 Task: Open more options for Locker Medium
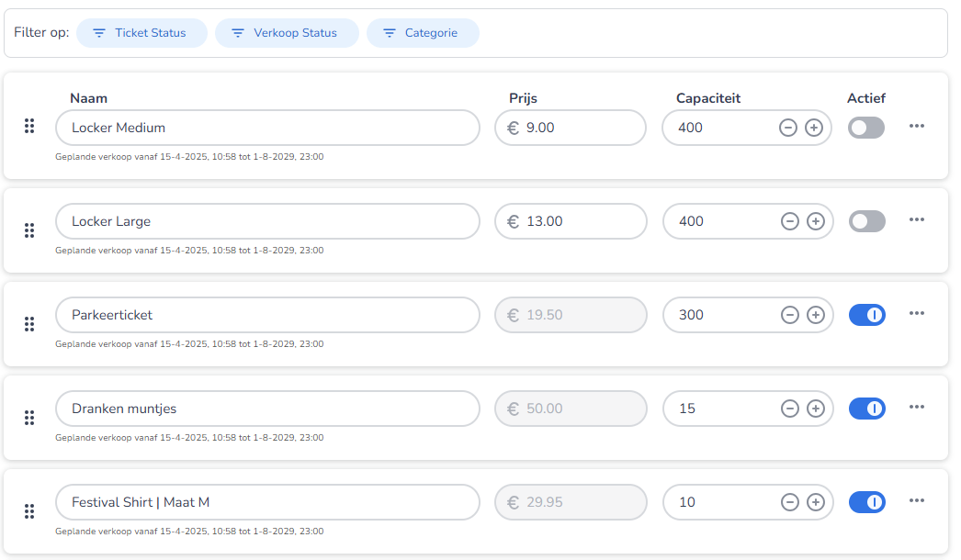[916, 126]
